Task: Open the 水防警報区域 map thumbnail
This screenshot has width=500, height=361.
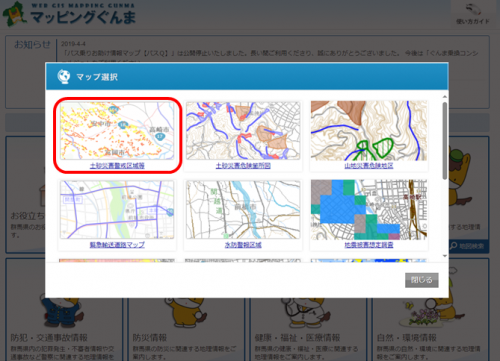Action: pos(243,210)
